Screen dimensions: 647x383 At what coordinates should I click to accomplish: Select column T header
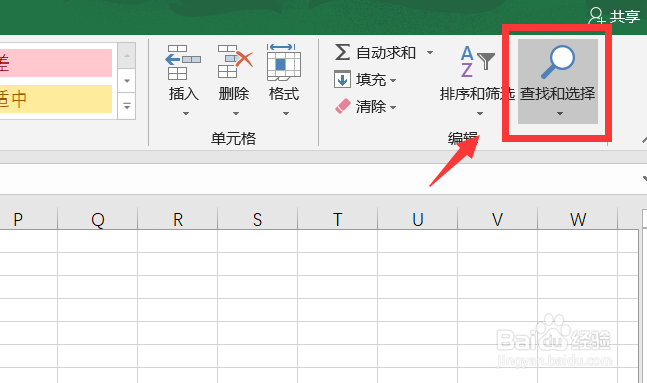tap(338, 218)
